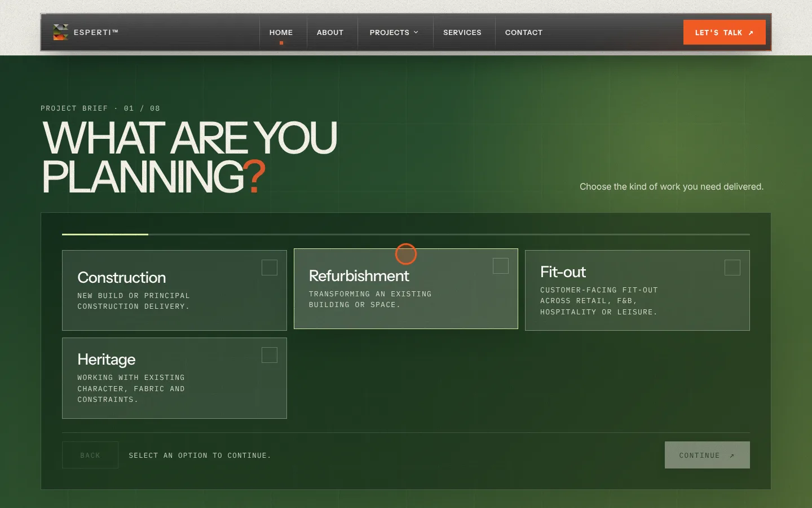Image resolution: width=812 pixels, height=508 pixels.
Task: Select the Refurbishment card title
Action: pyautogui.click(x=359, y=276)
